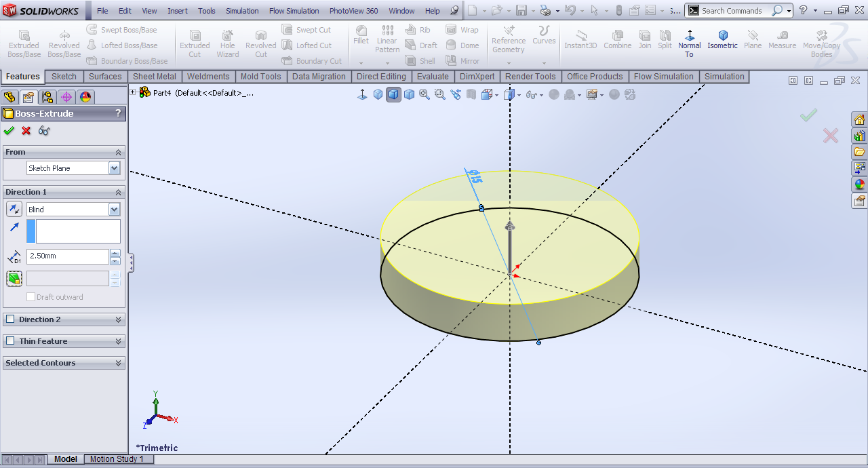Click the 2.50mm depth input field
The image size is (868, 468).
67,257
